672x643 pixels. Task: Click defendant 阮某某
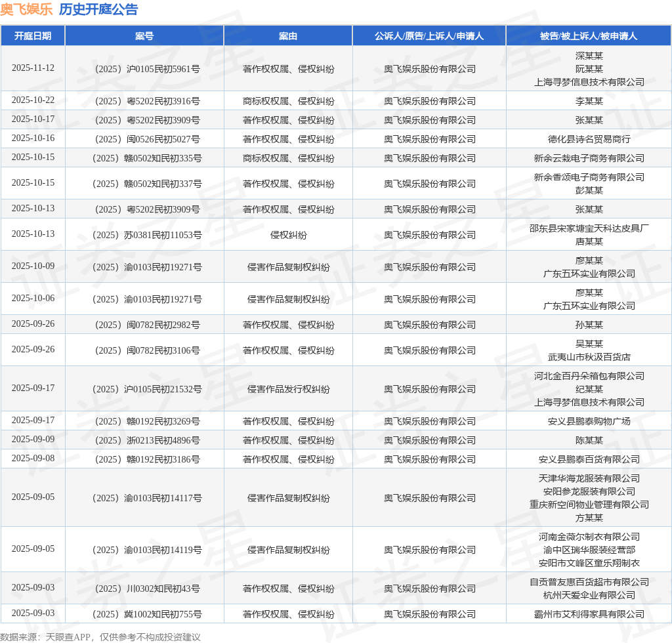(x=589, y=69)
